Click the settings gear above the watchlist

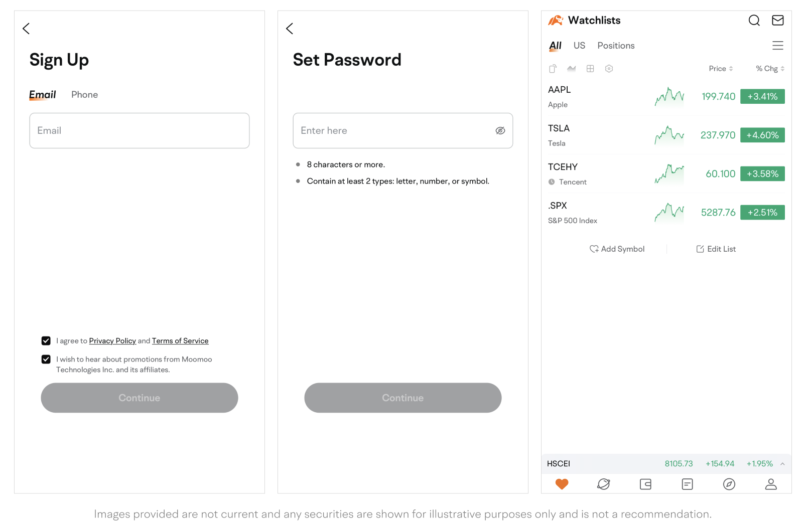click(609, 69)
